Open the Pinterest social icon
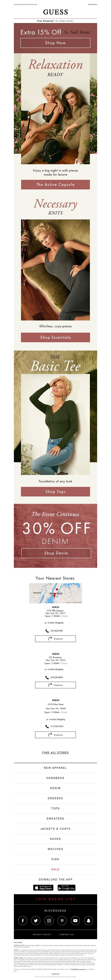The height and width of the screenshot is (980, 111). pyautogui.click(x=62, y=920)
